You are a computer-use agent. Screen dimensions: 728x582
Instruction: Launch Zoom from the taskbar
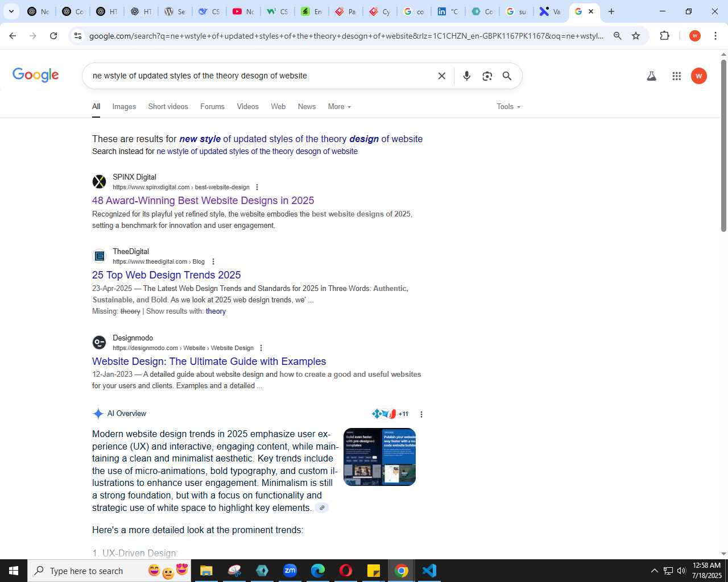point(290,571)
